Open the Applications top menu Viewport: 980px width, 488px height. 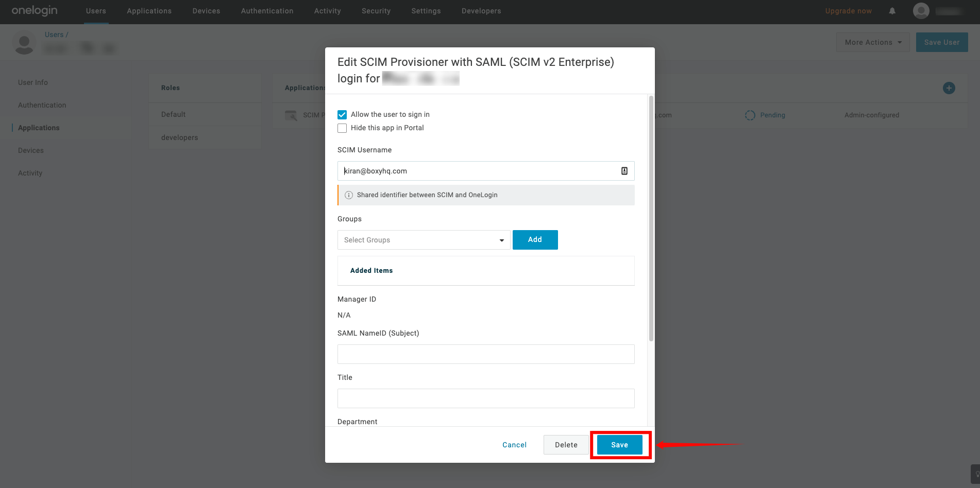(149, 11)
